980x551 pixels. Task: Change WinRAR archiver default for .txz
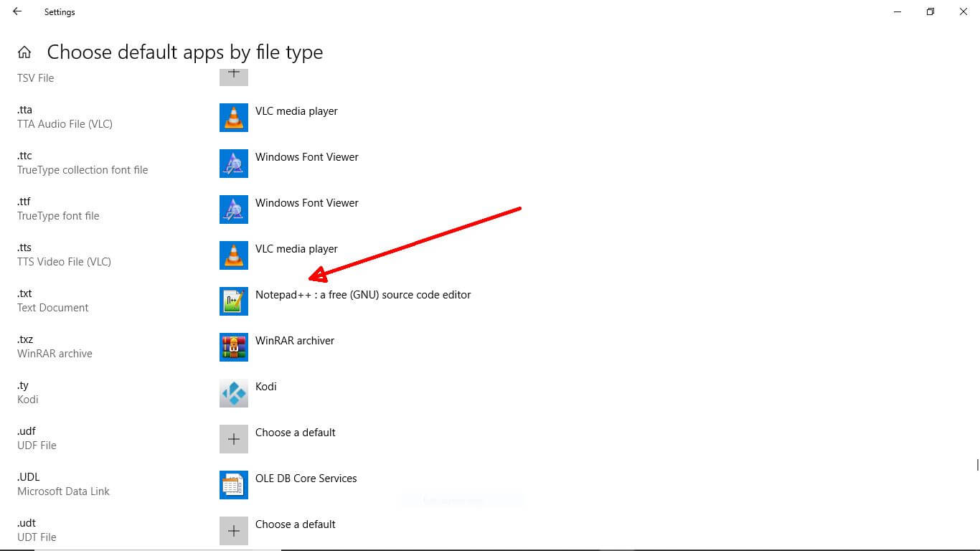[295, 341]
